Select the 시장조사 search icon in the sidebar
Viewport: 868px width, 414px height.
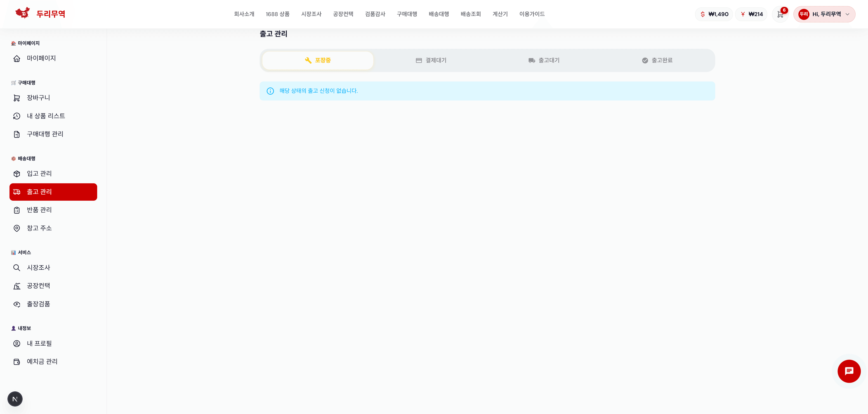click(17, 267)
